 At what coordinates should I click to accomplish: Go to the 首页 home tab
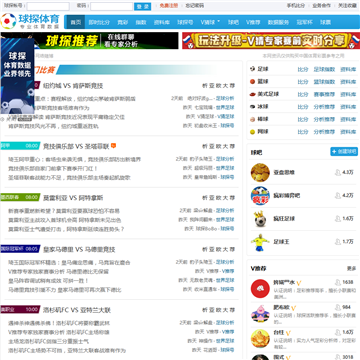(x=76, y=22)
